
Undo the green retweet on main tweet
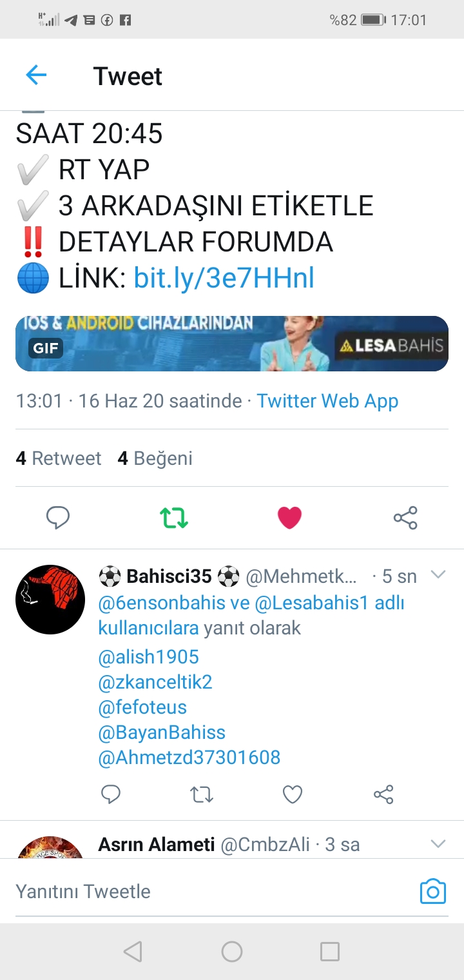tap(174, 517)
